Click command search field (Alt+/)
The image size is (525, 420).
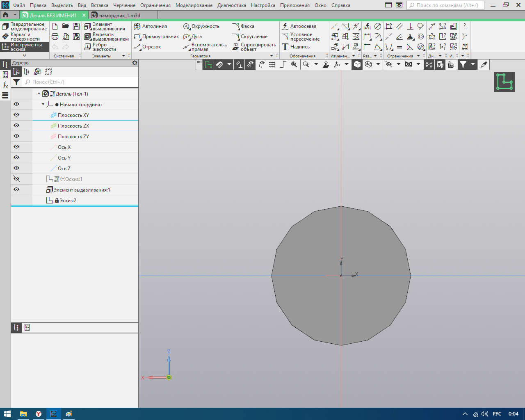point(445,5)
